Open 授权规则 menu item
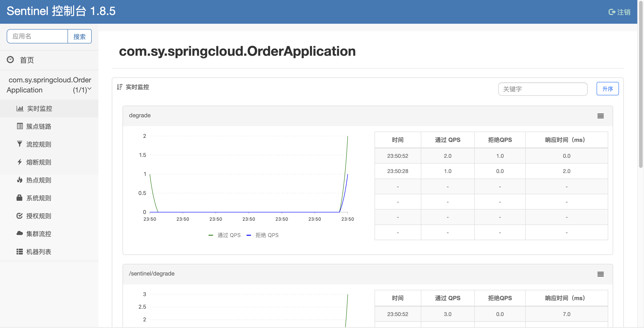644x329 pixels. [49, 216]
